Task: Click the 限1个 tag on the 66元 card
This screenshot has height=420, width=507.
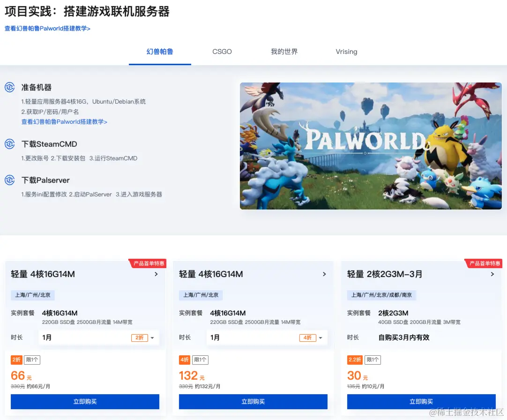Action: 32,360
